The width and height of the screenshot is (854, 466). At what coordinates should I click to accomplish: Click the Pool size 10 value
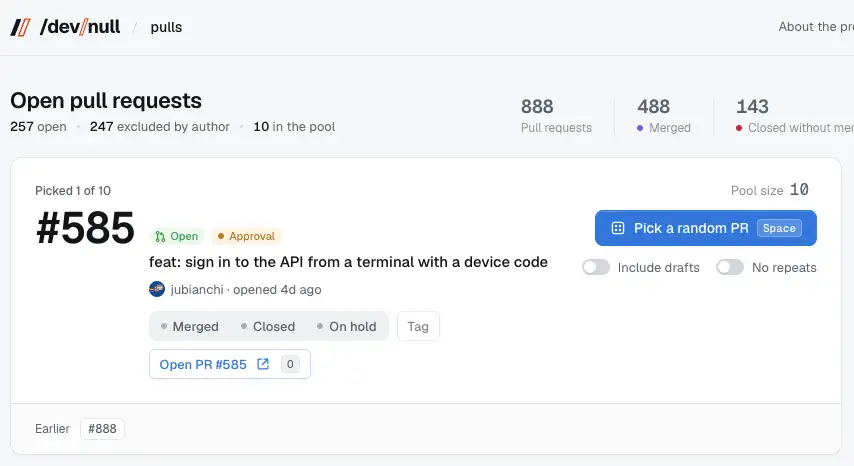point(799,189)
